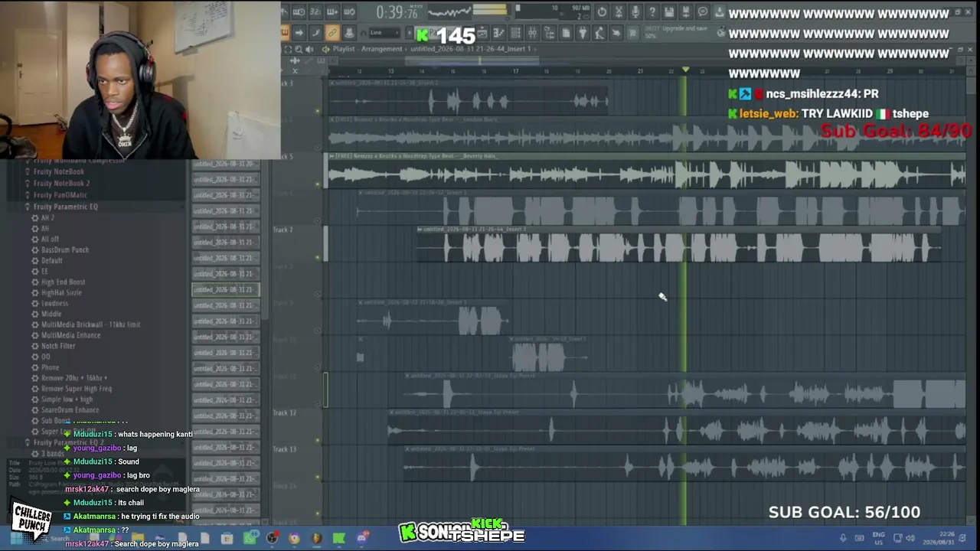Screen dimensions: 980x551
Task: Click the Track 13 header label
Action: coord(284,449)
